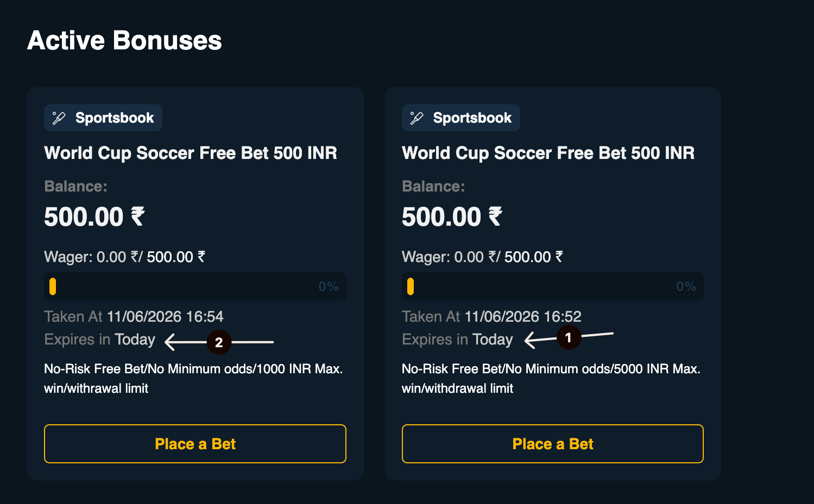814x504 pixels.
Task: Click the arrowhead pointing at the right card's Today
Action: click(x=531, y=340)
